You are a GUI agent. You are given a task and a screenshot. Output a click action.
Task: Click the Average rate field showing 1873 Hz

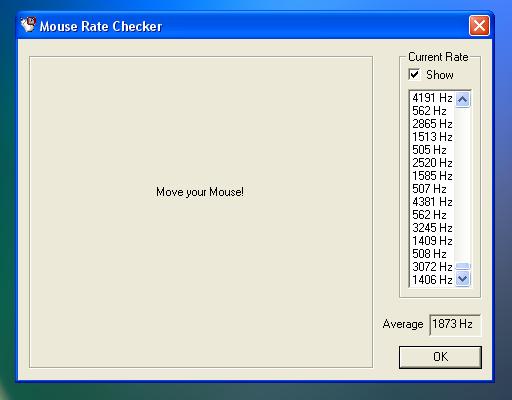455,324
